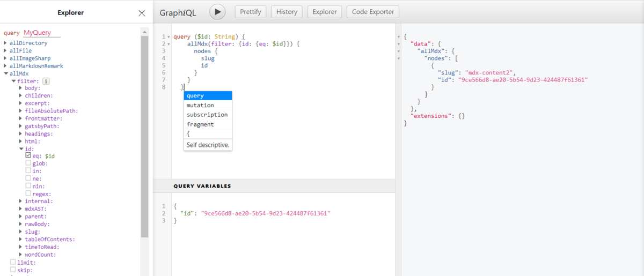Viewport: 644px width, 276px height.
Task: Expand wordCount: filter field
Action: (x=21, y=255)
